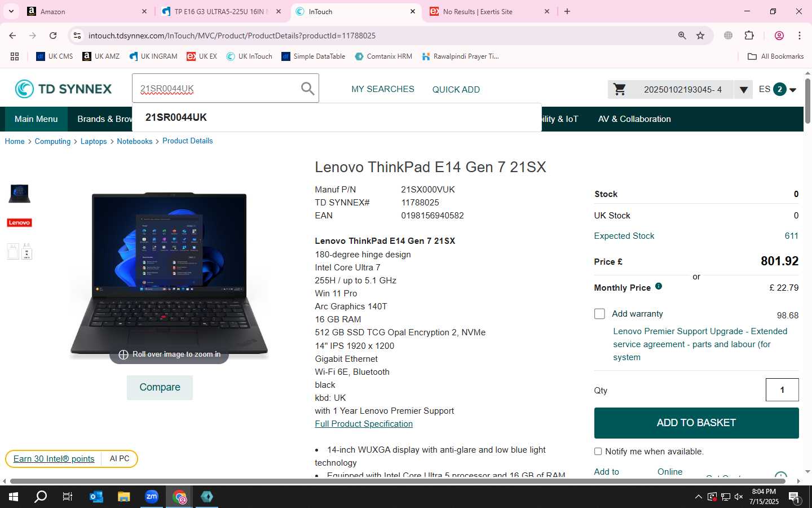This screenshot has width=812, height=508.
Task: Click the TD SYNNEX logo
Action: (x=63, y=89)
